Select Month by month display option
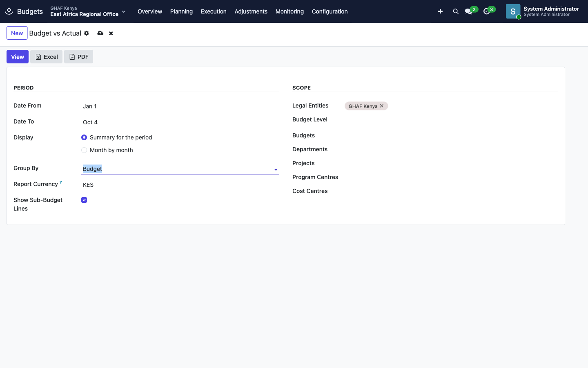 click(x=84, y=150)
